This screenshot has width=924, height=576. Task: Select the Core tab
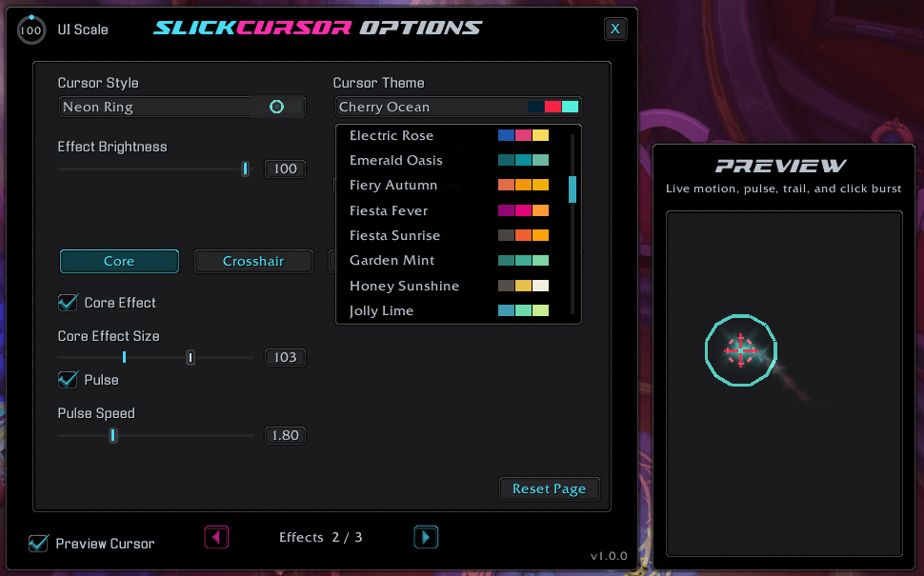pyautogui.click(x=119, y=261)
